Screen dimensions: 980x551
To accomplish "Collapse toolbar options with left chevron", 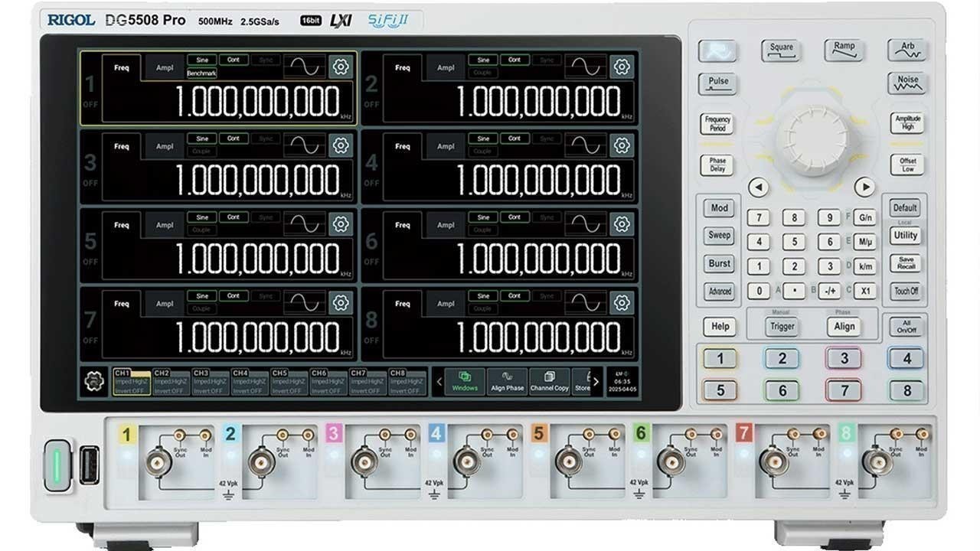I will (439, 381).
